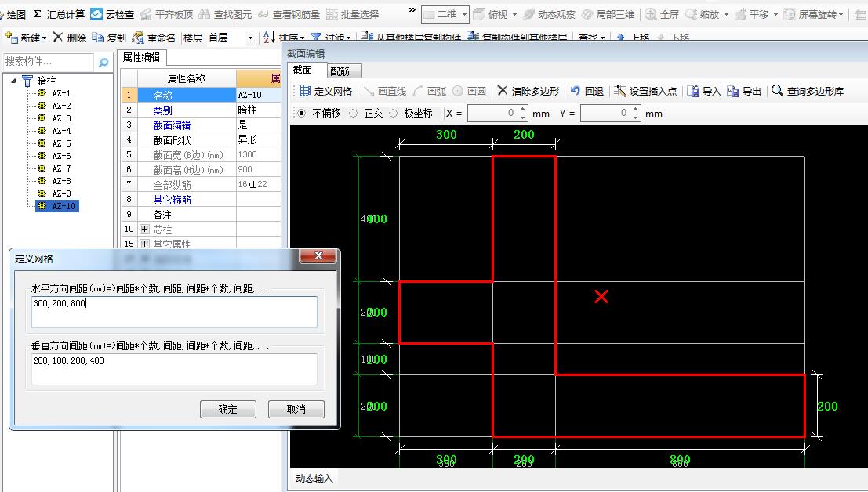Click 设置插入点 tool

point(645,91)
